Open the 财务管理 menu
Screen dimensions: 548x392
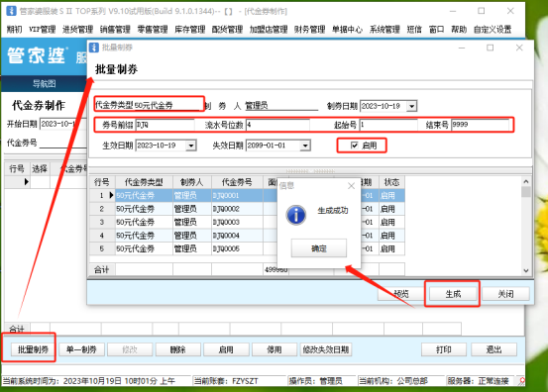[x=309, y=30]
